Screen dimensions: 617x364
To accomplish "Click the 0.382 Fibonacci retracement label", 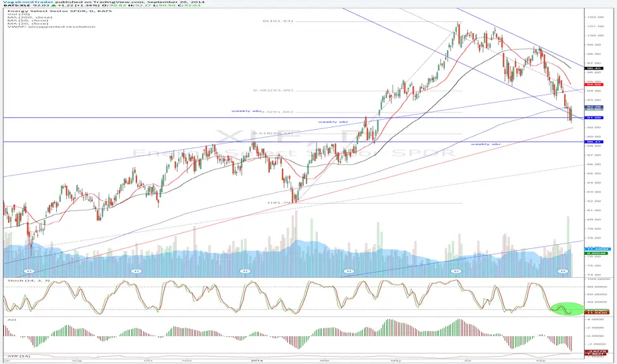I will [x=273, y=90].
